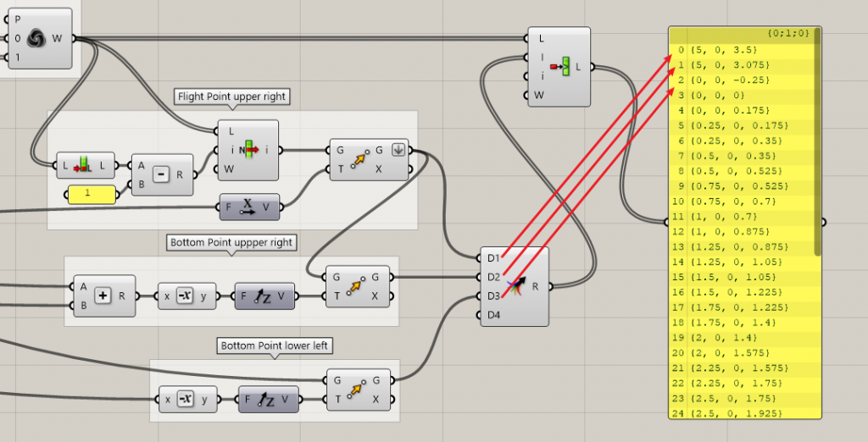The image size is (868, 442).
Task: Click the yellow panel containing value 1
Action: [x=92, y=196]
